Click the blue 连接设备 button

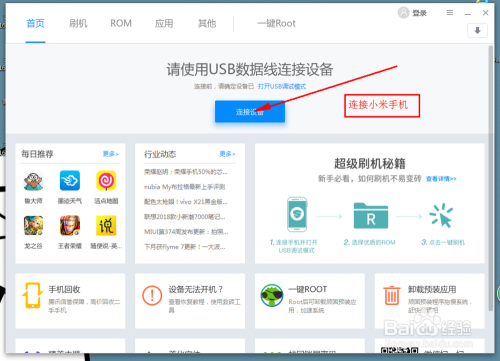tap(250, 112)
